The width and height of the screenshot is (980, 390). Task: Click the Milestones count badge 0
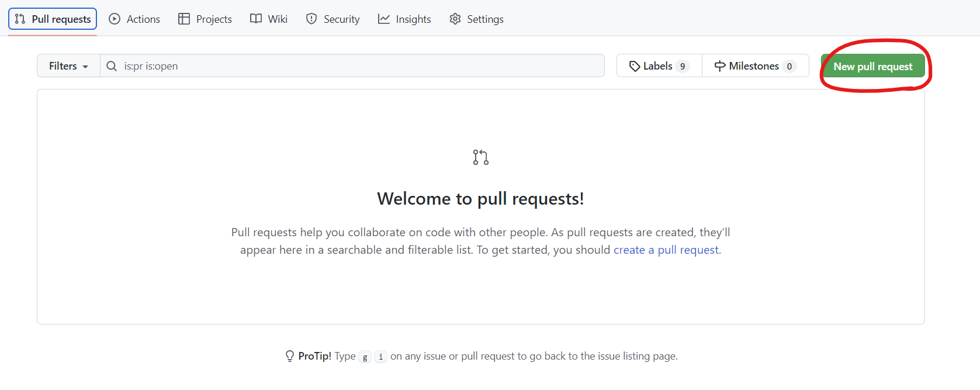(789, 66)
